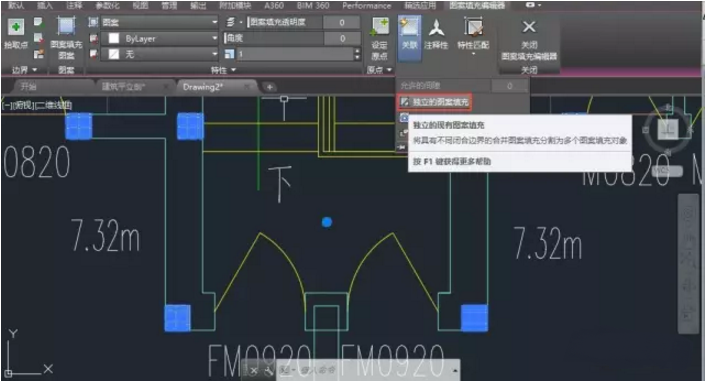Image resolution: width=705 pixels, height=381 pixels.
Task: Click the hatch angle (角度) slider
Action: tap(274, 38)
